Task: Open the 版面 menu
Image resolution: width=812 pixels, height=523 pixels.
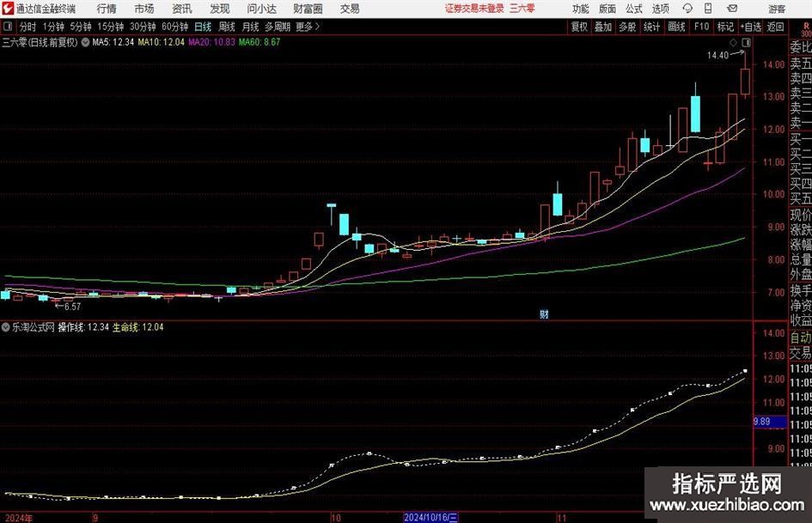Action: click(x=607, y=9)
